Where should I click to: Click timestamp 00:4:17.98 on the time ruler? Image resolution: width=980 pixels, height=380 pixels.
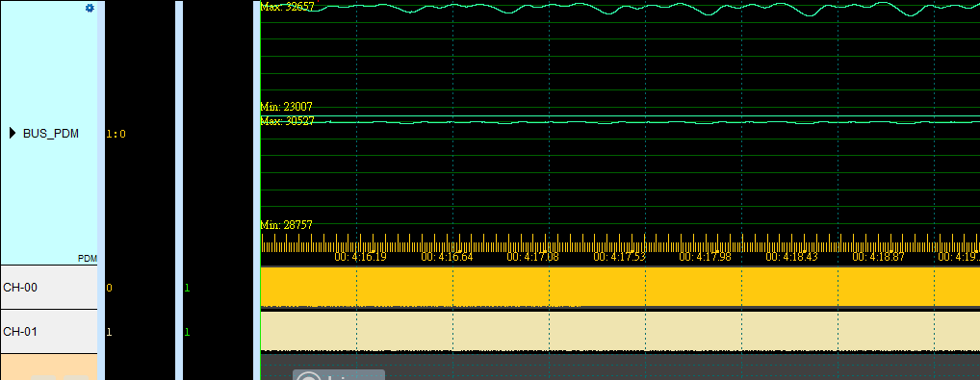[705, 257]
